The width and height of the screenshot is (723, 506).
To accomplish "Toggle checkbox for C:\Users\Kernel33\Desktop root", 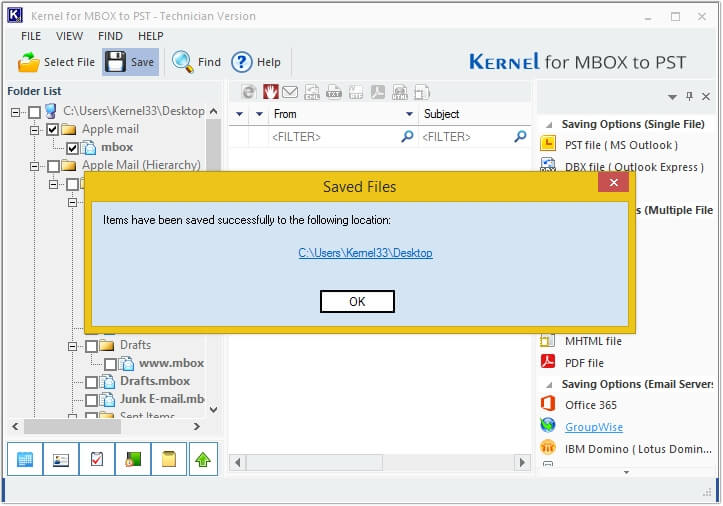I will tap(34, 112).
